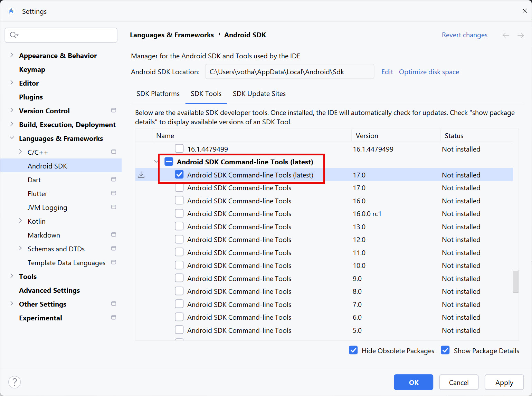Click the project-level icon beside Schemas and DTDs
532x396 pixels.
[x=114, y=249]
